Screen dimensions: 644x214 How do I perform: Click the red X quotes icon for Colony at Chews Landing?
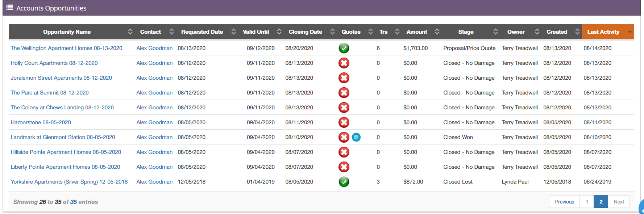coord(344,108)
